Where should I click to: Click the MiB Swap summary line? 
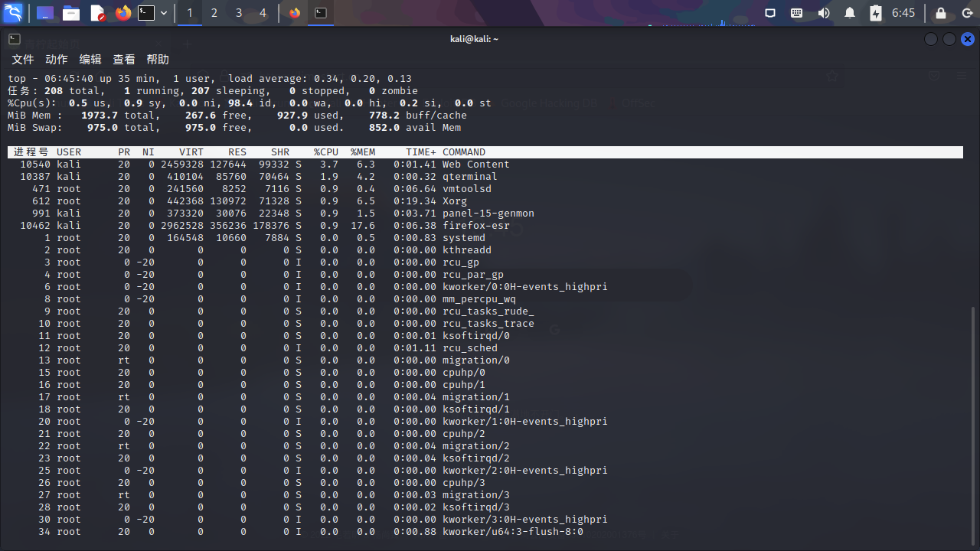(234, 128)
